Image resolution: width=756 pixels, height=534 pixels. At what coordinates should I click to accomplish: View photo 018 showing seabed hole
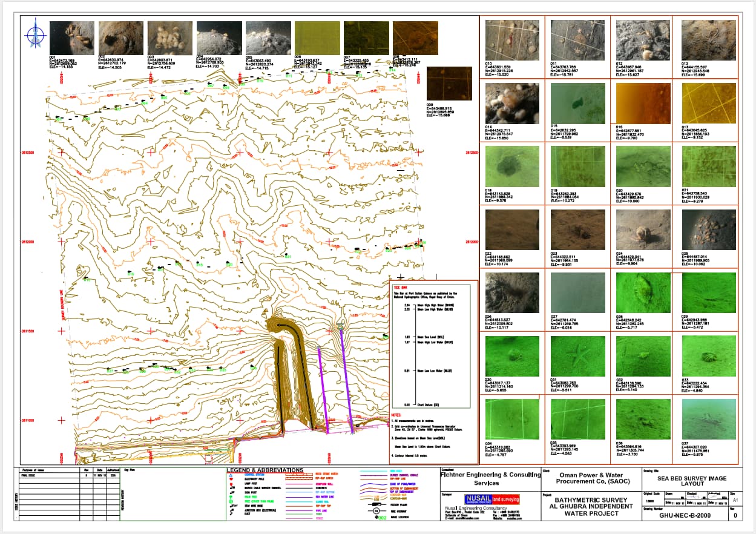point(512,166)
